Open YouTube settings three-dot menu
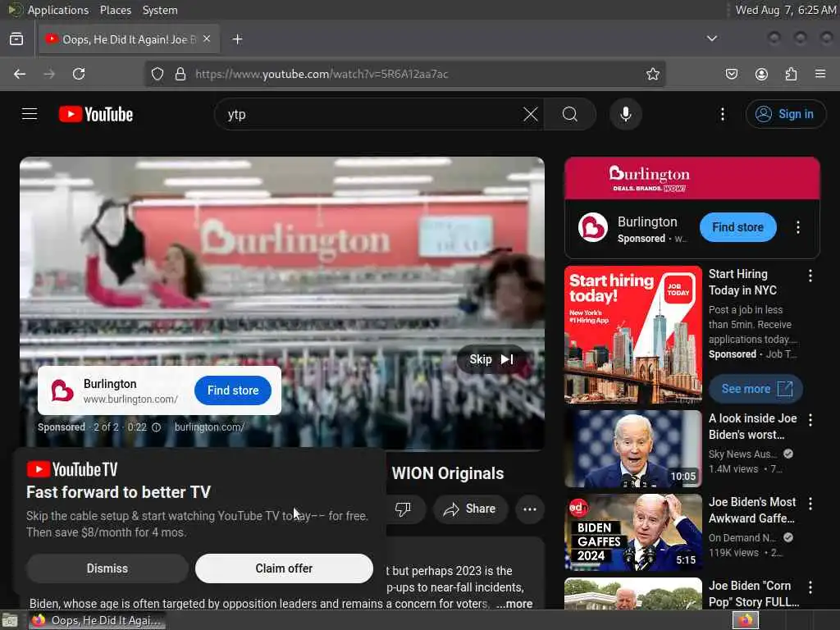This screenshot has height=630, width=840. click(x=722, y=114)
